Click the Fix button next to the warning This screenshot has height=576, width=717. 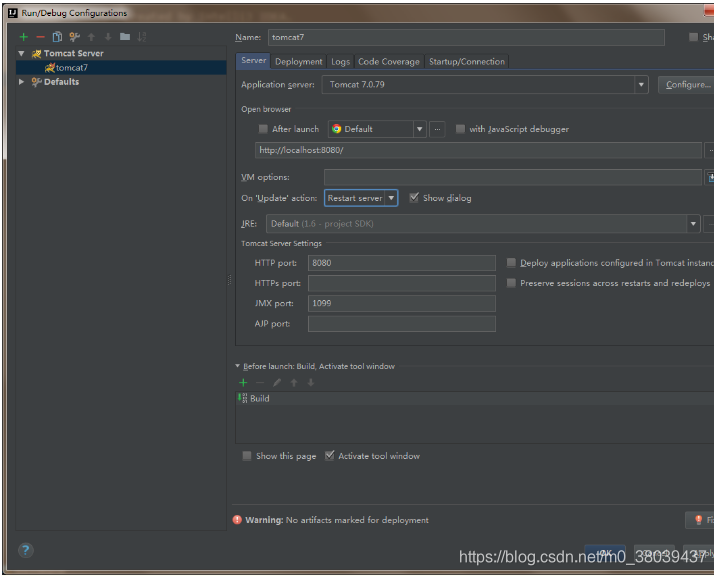pos(701,520)
